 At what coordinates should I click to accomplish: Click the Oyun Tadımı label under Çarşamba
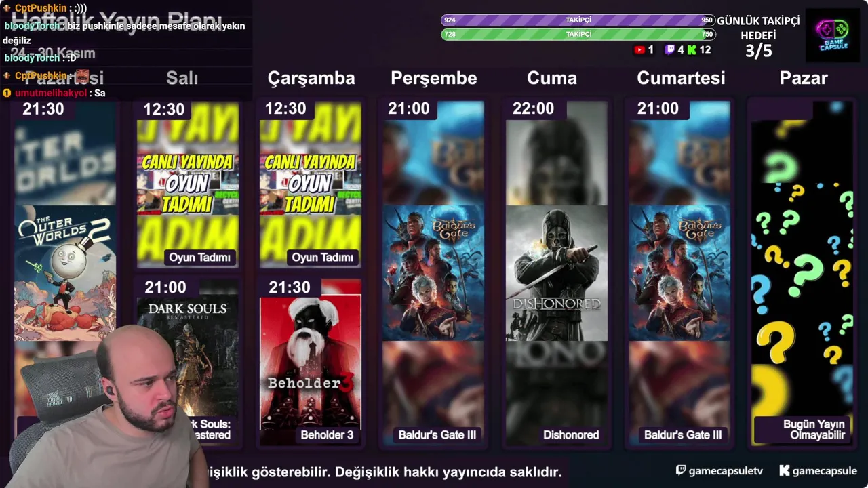[x=323, y=258]
